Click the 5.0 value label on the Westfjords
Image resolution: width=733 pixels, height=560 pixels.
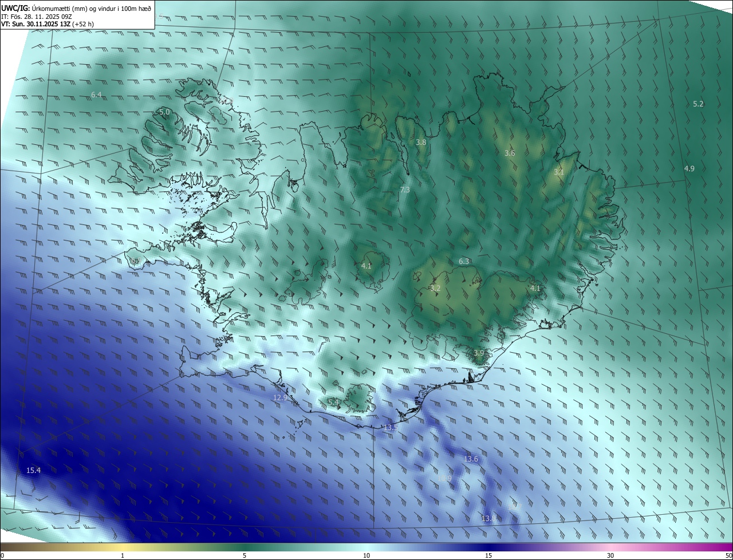pyautogui.click(x=164, y=112)
